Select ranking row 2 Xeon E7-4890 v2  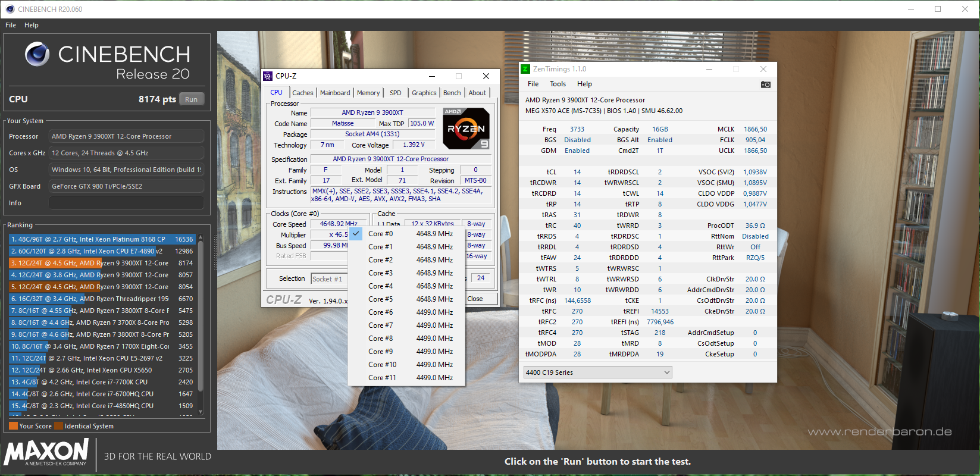pos(102,251)
